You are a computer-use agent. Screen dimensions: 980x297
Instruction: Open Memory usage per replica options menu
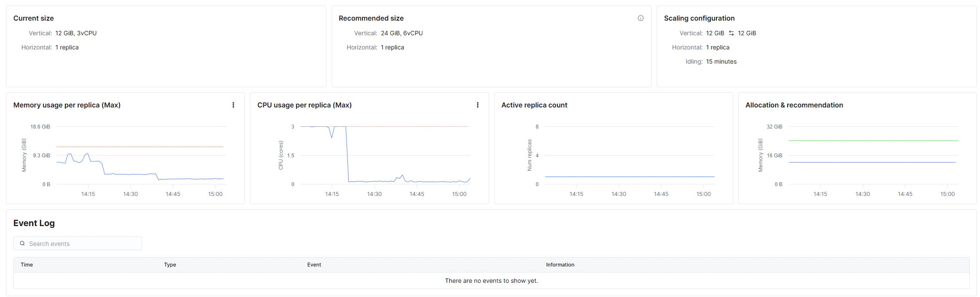[233, 105]
